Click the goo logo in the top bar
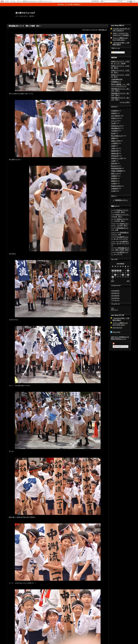The height and width of the screenshot is (644, 138). pyautogui.click(x=2, y=1)
